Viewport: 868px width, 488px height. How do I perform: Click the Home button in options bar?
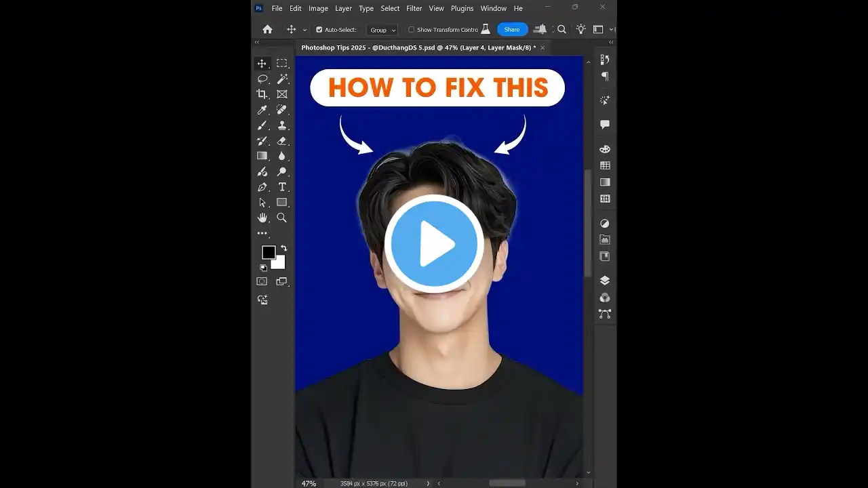click(267, 29)
